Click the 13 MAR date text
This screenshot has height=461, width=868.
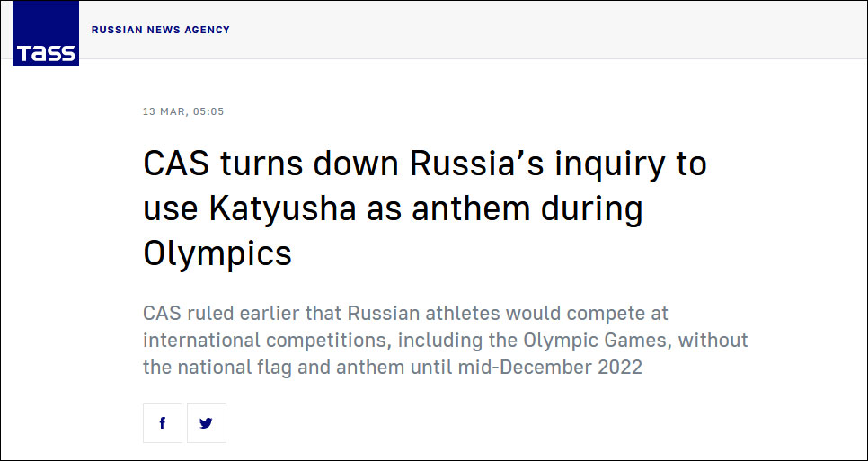point(164,111)
